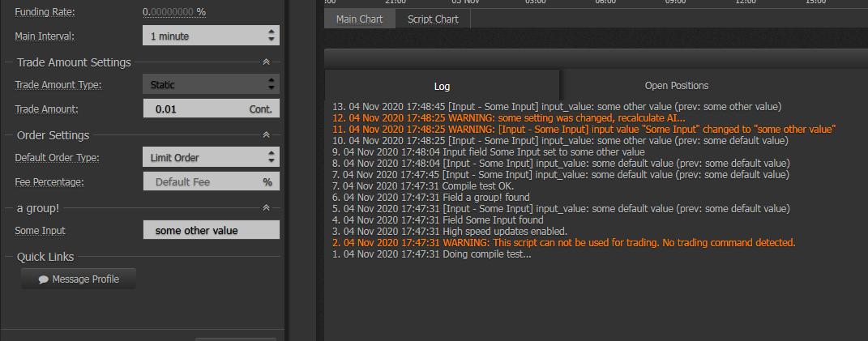This screenshot has height=341, width=868.
Task: Click the Default Order Type label
Action: point(57,158)
